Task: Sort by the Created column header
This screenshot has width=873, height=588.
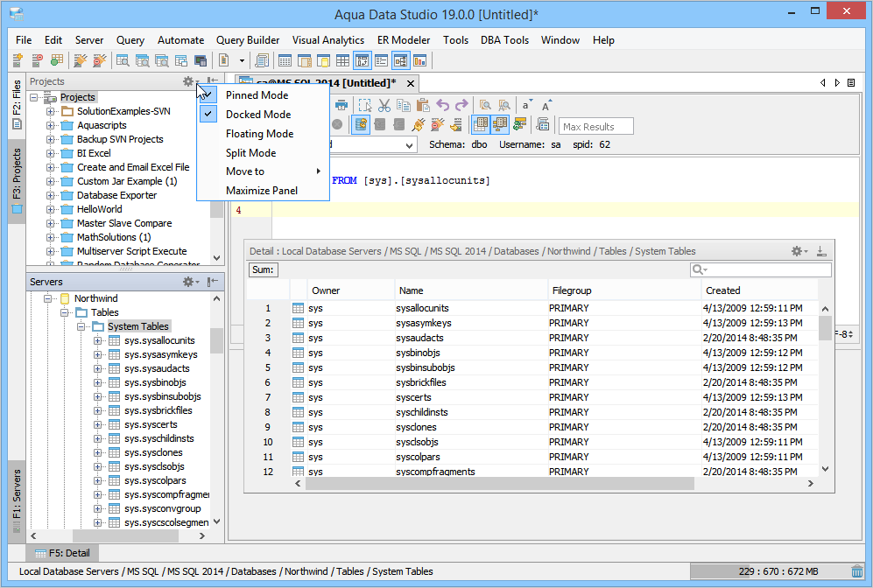Action: click(759, 290)
